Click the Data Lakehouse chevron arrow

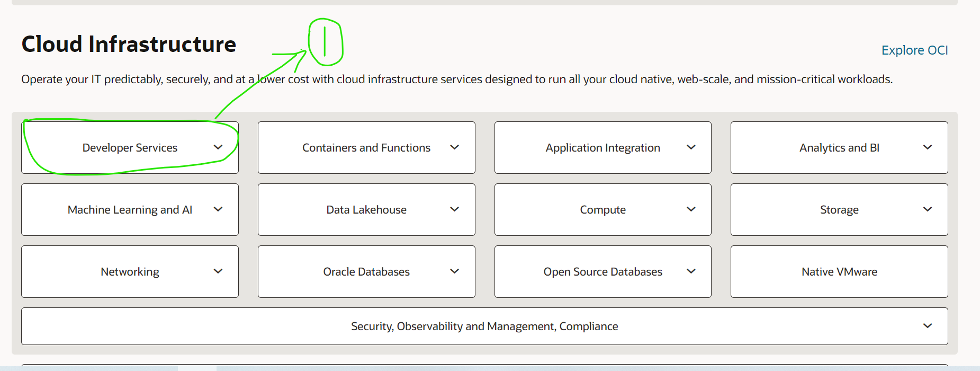454,209
